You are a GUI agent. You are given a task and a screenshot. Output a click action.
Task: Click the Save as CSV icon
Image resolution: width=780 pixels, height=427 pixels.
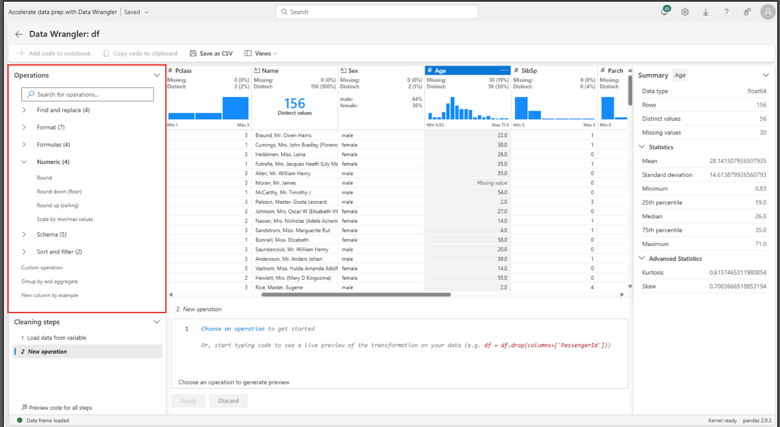click(193, 53)
